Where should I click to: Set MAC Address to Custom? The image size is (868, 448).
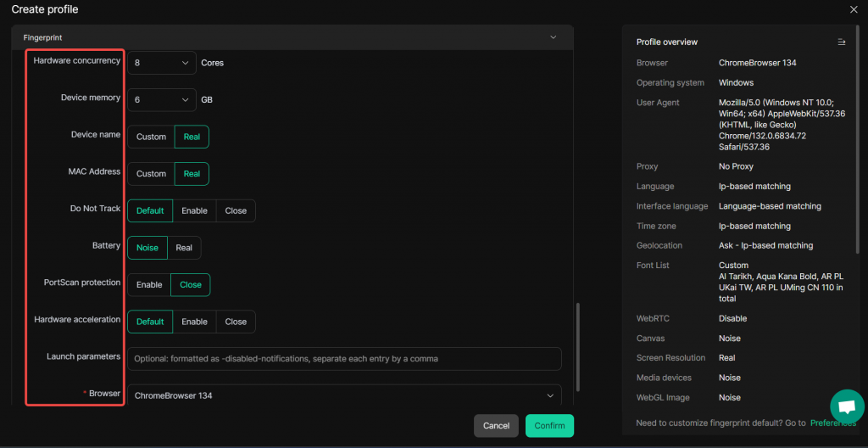click(x=151, y=174)
